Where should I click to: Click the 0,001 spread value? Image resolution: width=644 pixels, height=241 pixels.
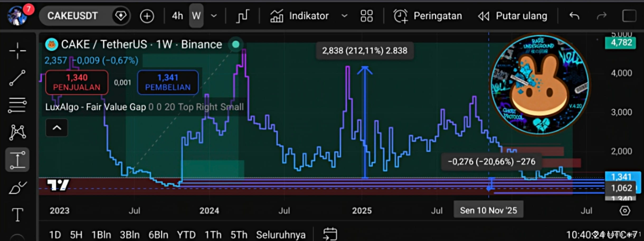click(x=122, y=82)
